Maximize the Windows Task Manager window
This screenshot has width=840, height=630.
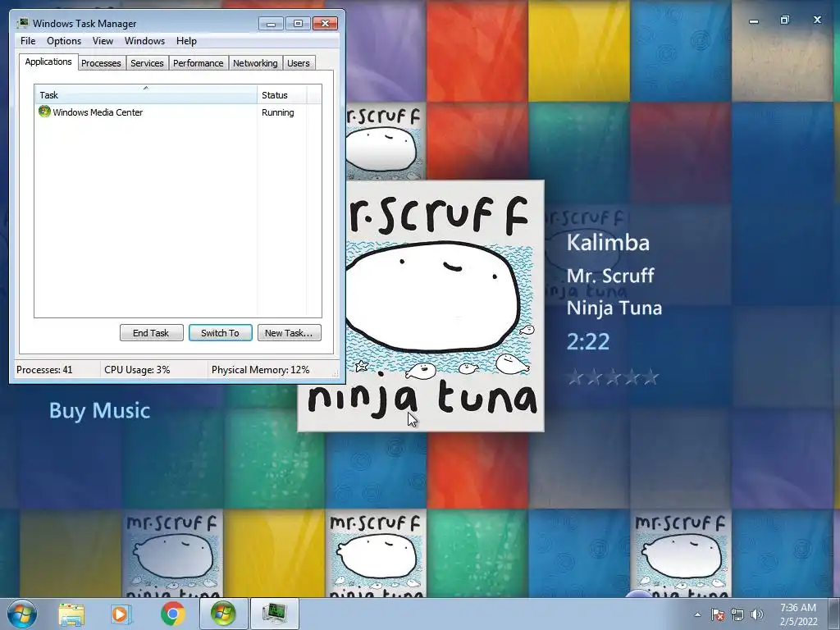[298, 24]
